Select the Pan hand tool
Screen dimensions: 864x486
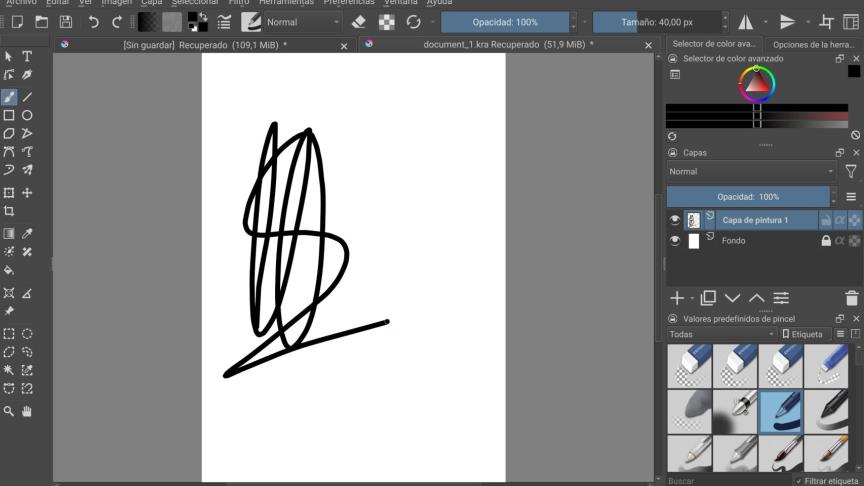click(x=27, y=411)
